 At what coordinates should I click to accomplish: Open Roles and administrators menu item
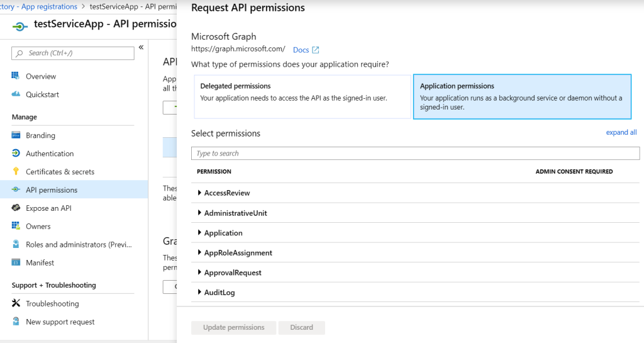(x=74, y=245)
